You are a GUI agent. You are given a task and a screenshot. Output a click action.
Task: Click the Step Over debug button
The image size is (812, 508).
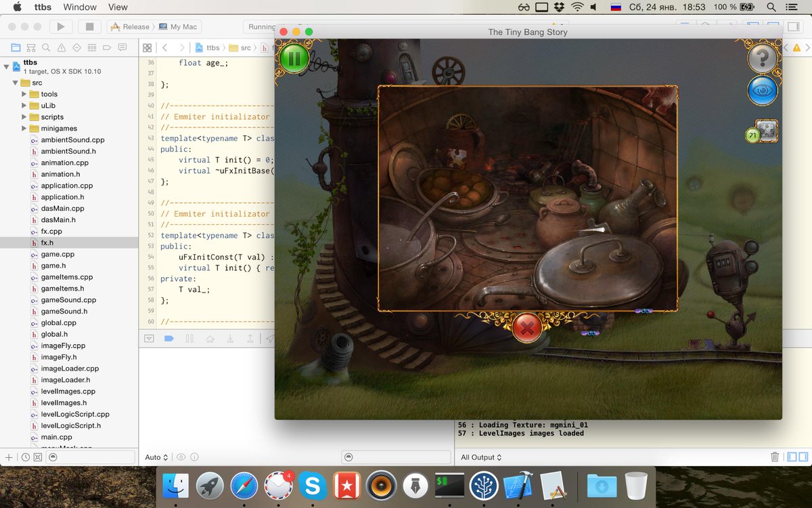click(210, 339)
